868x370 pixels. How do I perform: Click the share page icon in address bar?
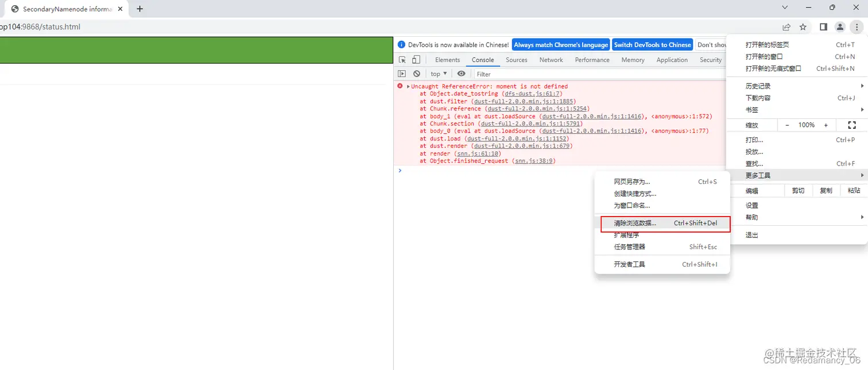[786, 27]
